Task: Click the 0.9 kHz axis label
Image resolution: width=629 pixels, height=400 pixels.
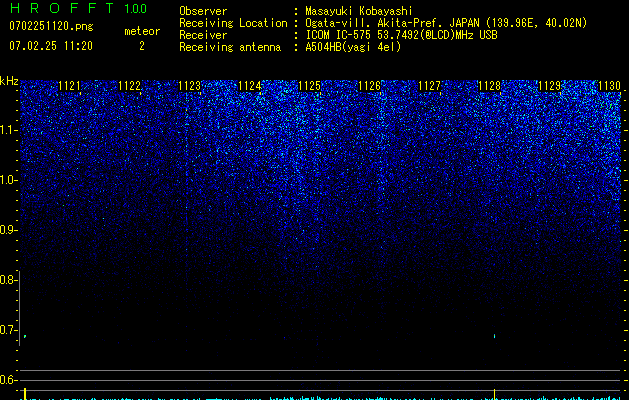Action: pos(8,230)
